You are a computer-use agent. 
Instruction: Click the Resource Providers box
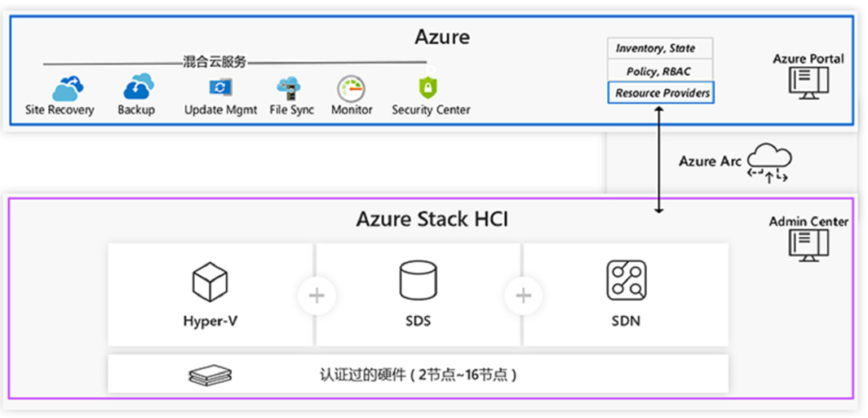(660, 92)
